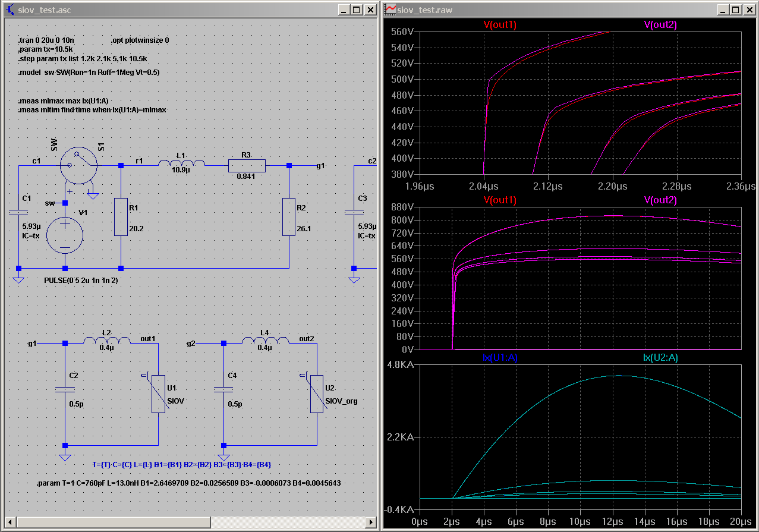Select inductor L1 symbol
Image resolution: width=759 pixels, height=532 pixels.
pyautogui.click(x=181, y=163)
